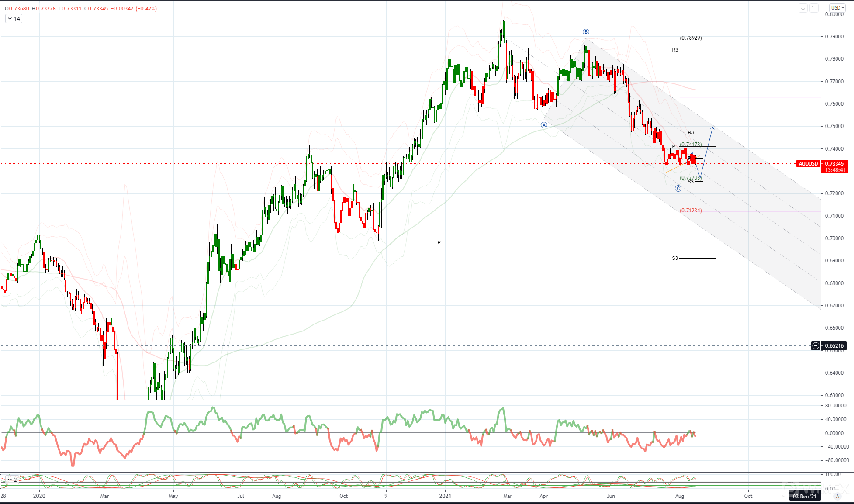Click the long pivot P line label
The image size is (854, 504).
(439, 242)
